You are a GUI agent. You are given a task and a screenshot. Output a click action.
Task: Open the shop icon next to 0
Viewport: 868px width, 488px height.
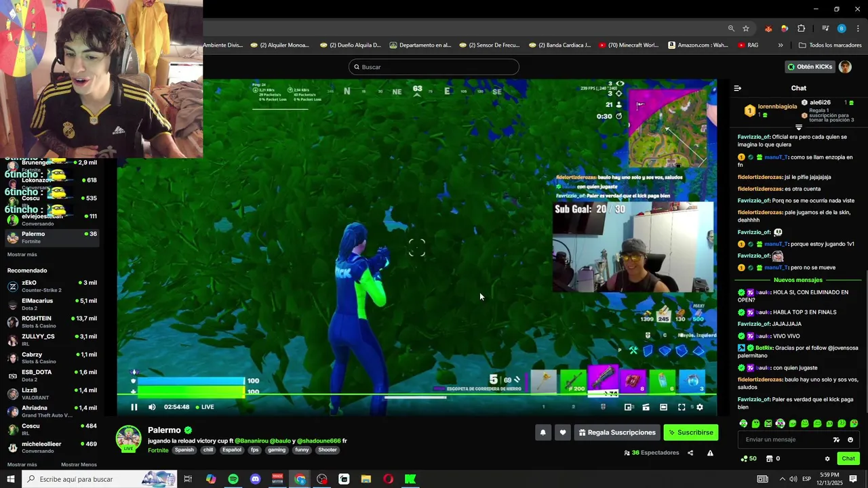770,459
